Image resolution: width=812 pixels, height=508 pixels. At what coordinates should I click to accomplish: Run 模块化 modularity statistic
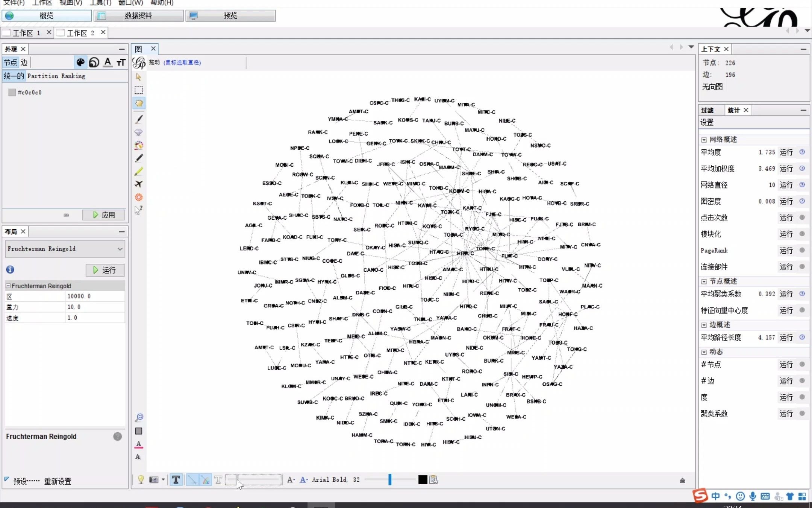tap(786, 234)
